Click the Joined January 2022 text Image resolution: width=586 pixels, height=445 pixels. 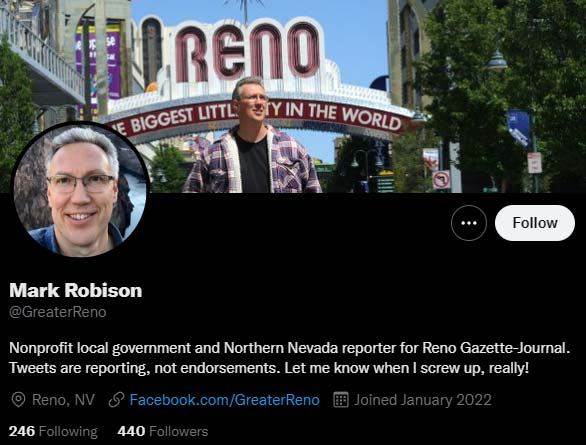click(x=423, y=400)
